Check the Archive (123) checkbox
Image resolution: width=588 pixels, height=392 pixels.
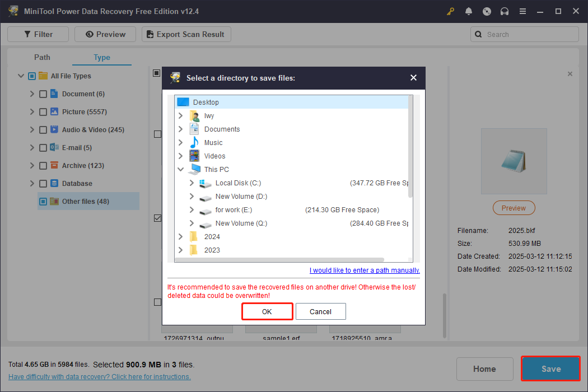coord(43,166)
